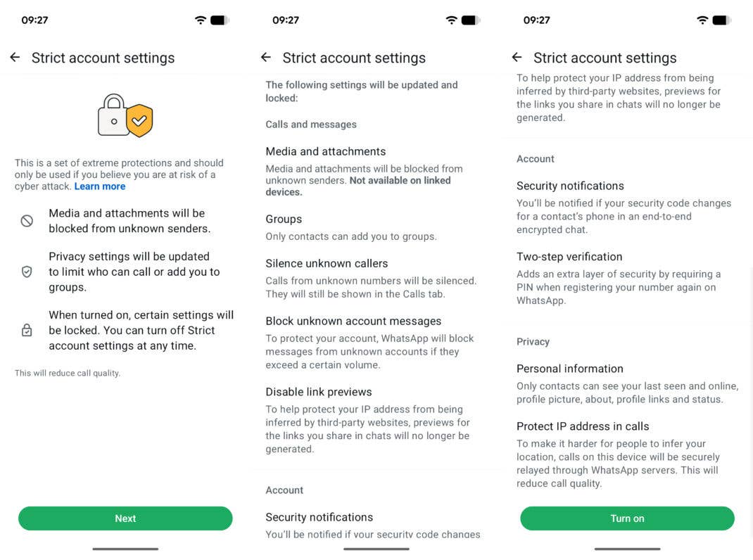This screenshot has height=560, width=753.
Task: Tap the Personal information privacy setting
Action: point(570,368)
